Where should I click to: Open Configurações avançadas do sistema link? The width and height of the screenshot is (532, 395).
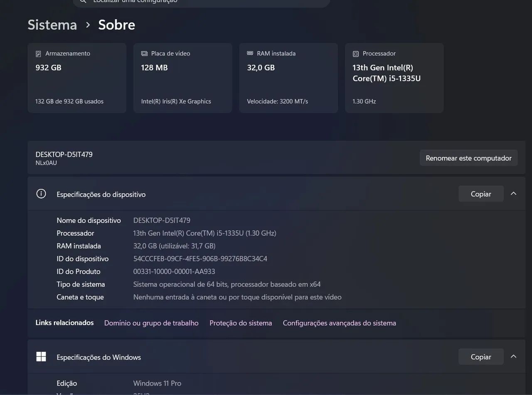[340, 323]
